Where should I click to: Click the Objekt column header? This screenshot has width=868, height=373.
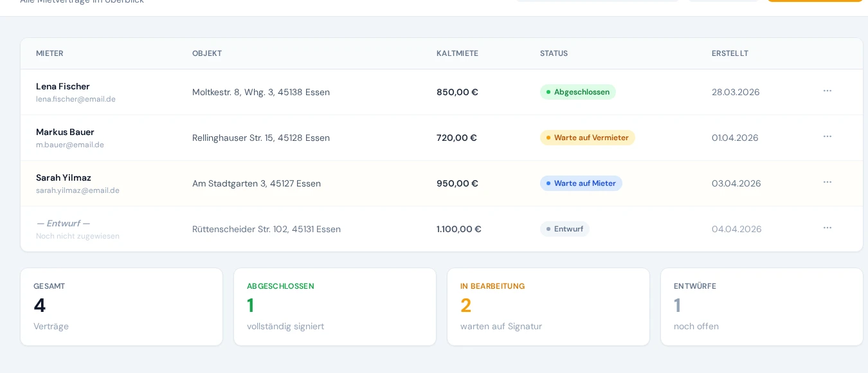207,53
